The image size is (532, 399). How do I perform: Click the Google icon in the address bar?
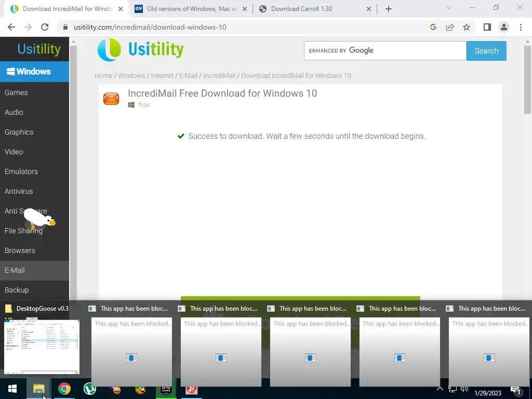coord(433,27)
